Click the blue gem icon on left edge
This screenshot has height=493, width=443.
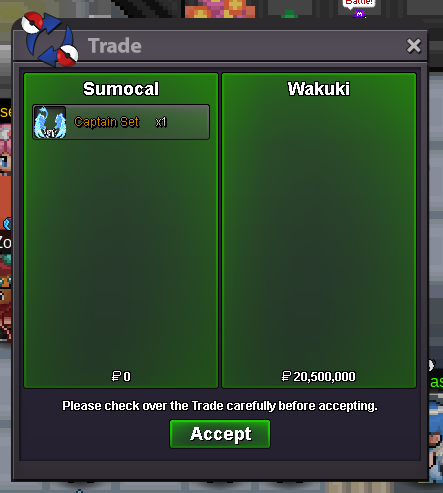(x=7, y=224)
